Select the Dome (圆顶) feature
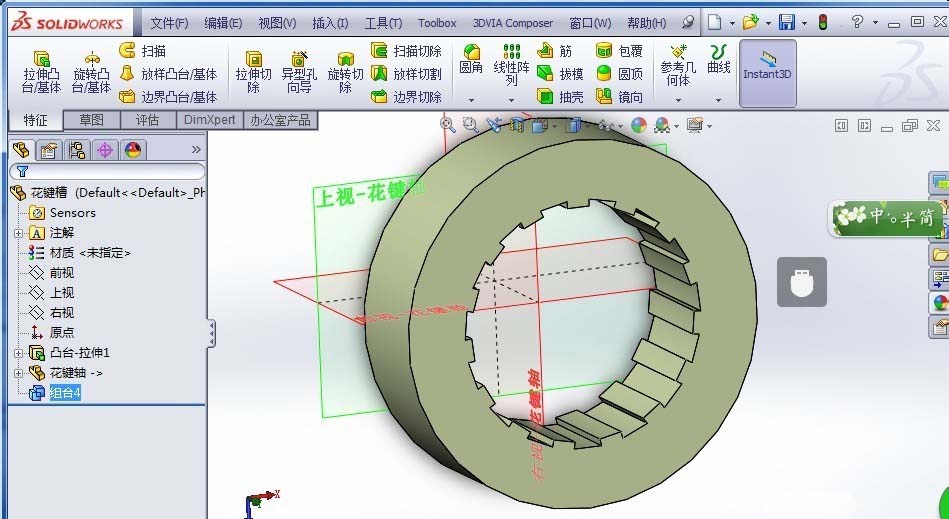The image size is (949, 519). 619,74
